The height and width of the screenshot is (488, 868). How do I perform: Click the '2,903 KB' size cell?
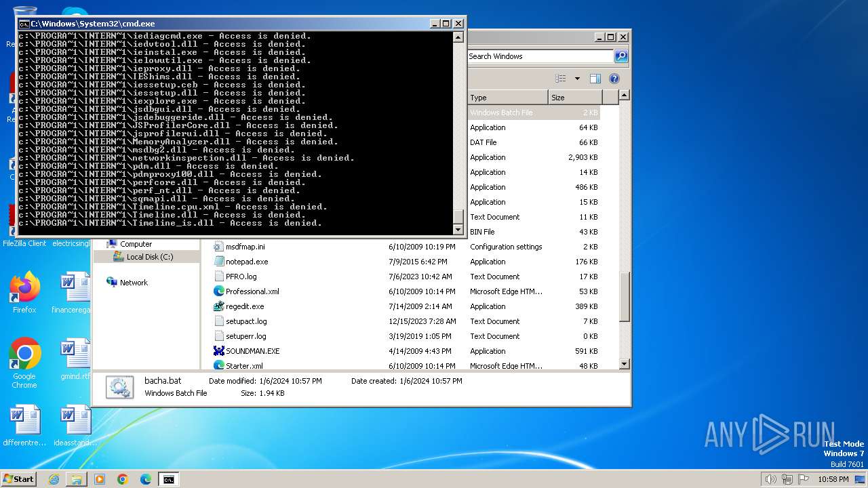pos(583,157)
